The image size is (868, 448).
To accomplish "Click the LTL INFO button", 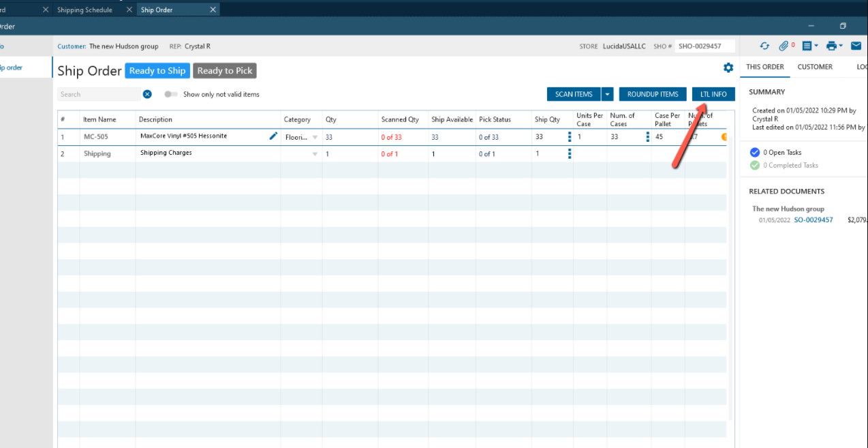I will pyautogui.click(x=713, y=94).
